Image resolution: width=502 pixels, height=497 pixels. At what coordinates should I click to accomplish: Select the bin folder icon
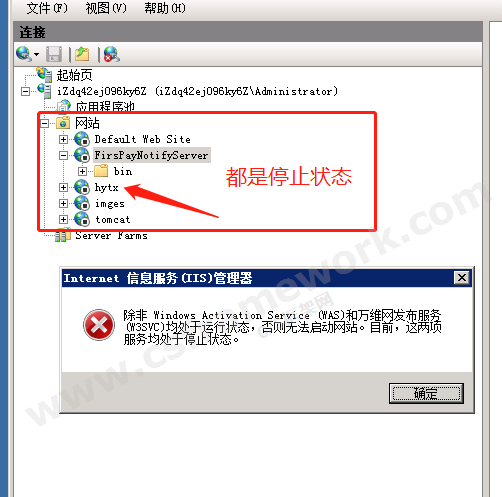point(101,171)
